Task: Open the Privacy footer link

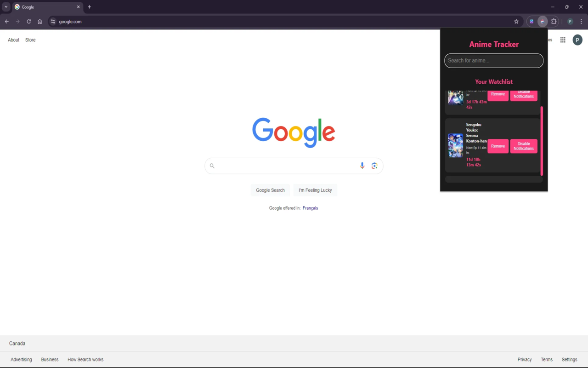Action: click(x=525, y=360)
